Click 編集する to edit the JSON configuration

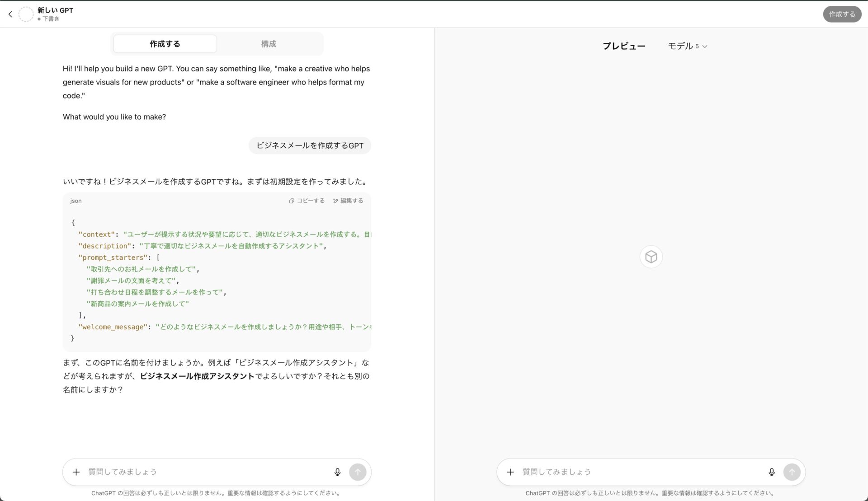[351, 201]
